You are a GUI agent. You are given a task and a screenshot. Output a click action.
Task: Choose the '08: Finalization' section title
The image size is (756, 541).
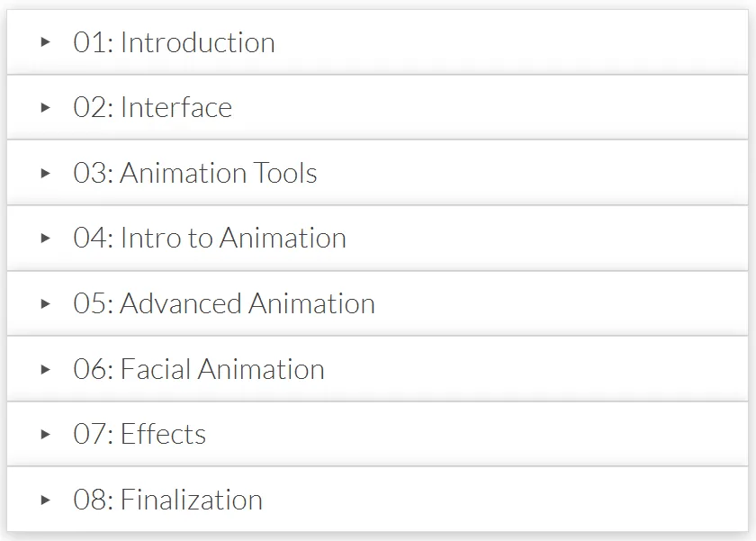coord(167,500)
